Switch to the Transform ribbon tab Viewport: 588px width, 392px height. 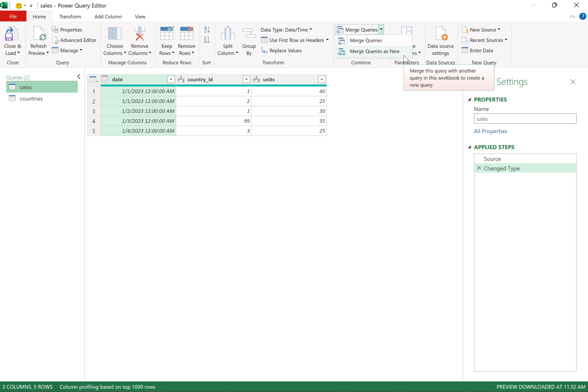pos(70,16)
